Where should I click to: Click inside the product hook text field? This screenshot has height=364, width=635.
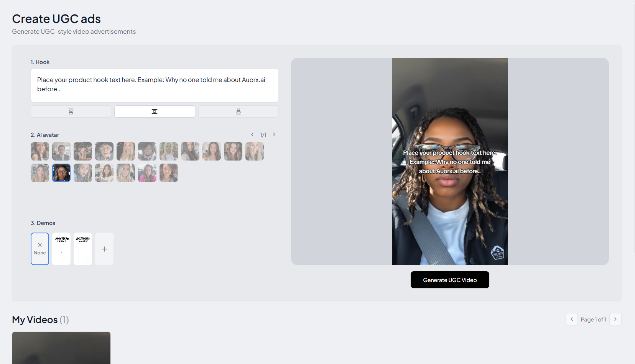click(x=154, y=84)
